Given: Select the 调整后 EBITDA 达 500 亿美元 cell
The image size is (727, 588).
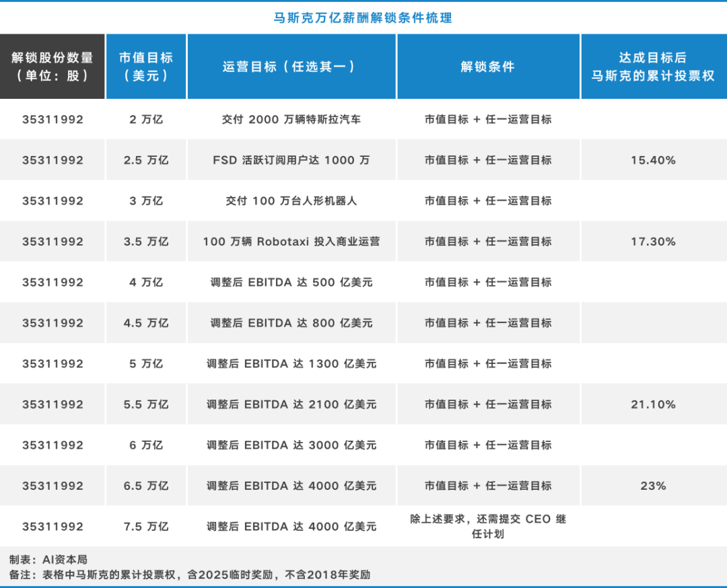Looking at the screenshot, I should (x=291, y=282).
